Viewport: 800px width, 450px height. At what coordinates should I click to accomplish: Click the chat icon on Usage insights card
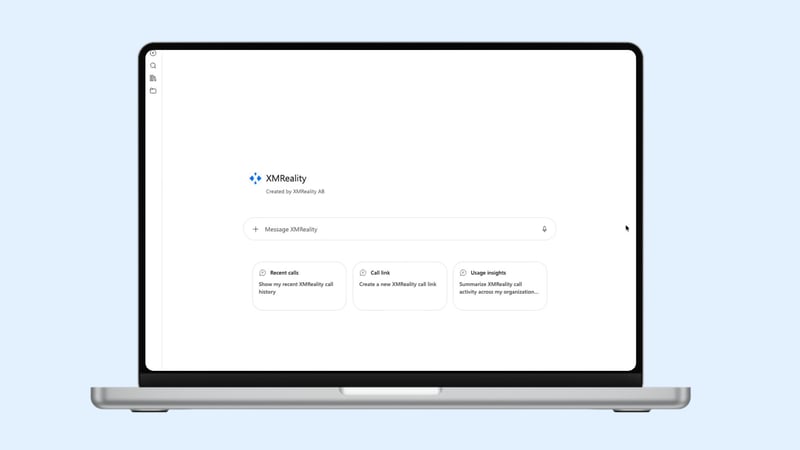coord(463,272)
